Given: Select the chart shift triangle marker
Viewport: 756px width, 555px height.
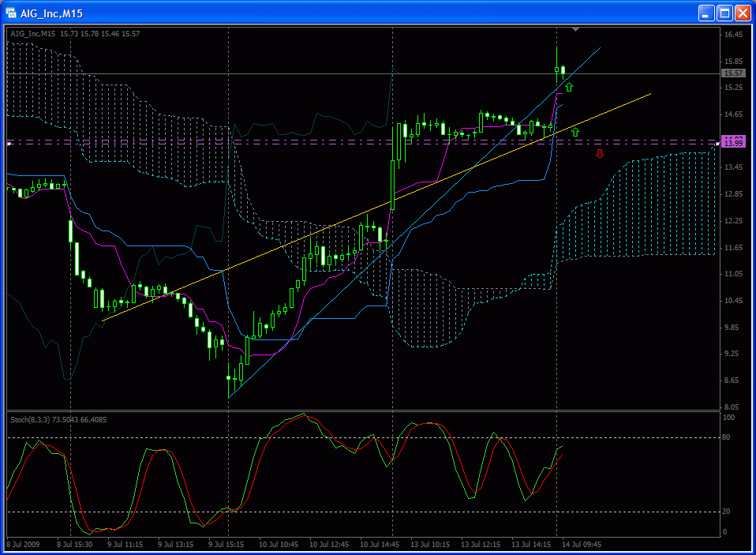Looking at the screenshot, I should (575, 30).
